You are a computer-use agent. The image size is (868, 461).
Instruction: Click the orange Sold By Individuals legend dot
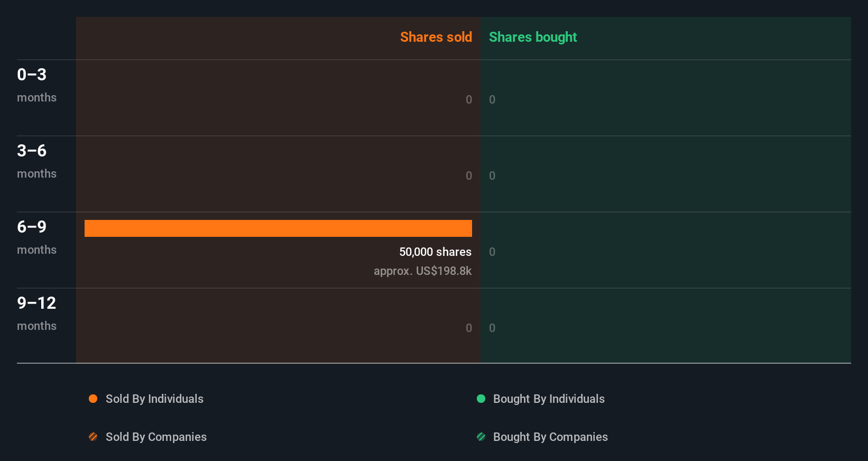click(93, 399)
